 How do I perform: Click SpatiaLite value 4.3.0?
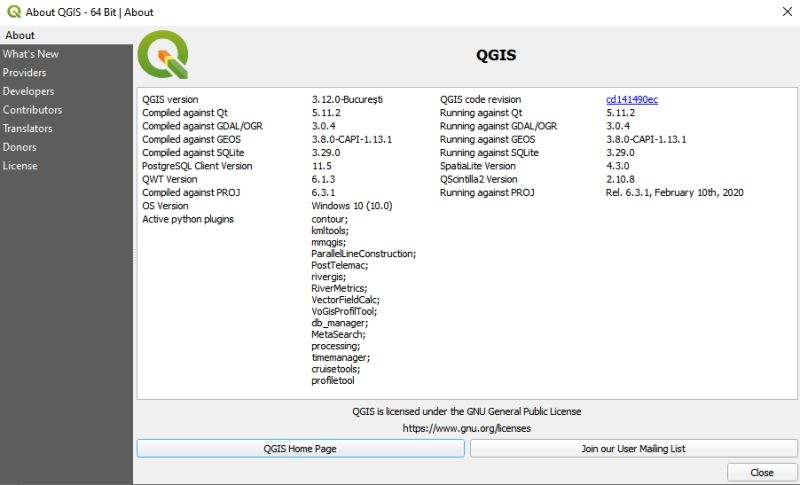point(617,166)
